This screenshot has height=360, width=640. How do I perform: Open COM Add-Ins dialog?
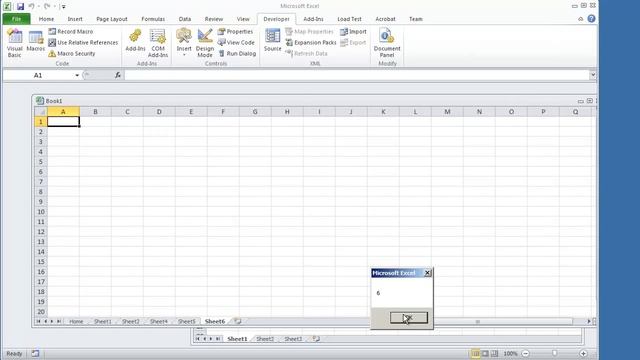158,43
